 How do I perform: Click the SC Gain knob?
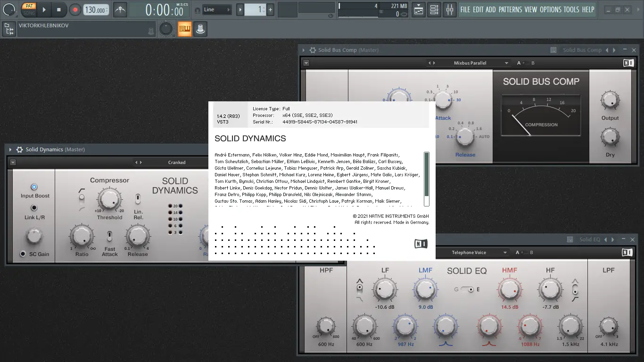34,236
